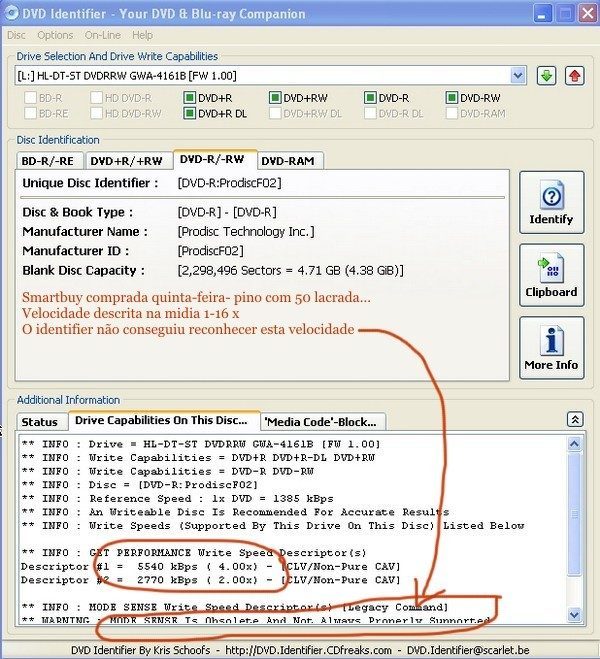The image size is (600, 659).
Task: Click the Descriptor #2 2770 kBps line
Action: pos(211,580)
